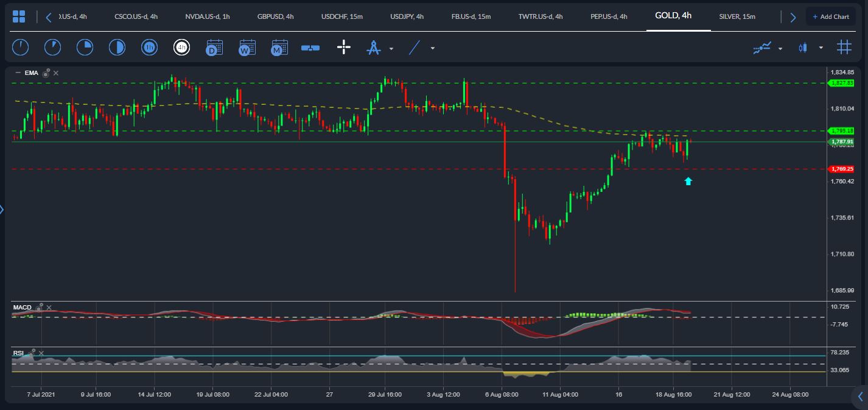Image resolution: width=868 pixels, height=410 pixels.
Task: Expand the drawing compass tools dropdown
Action: tap(391, 48)
